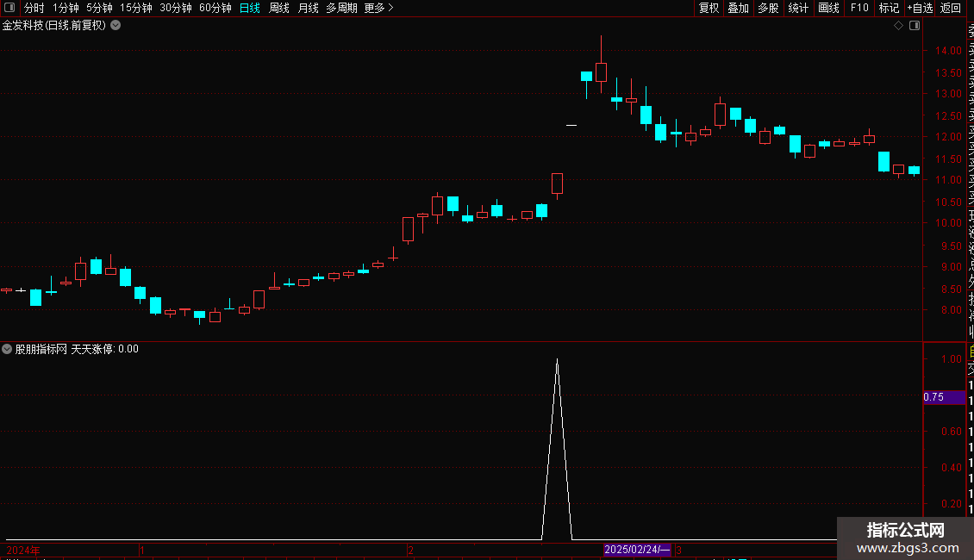Screen dimensions: 974x560
Task: Click the 金发科技(日线.前复权) title text
Action: 54,26
